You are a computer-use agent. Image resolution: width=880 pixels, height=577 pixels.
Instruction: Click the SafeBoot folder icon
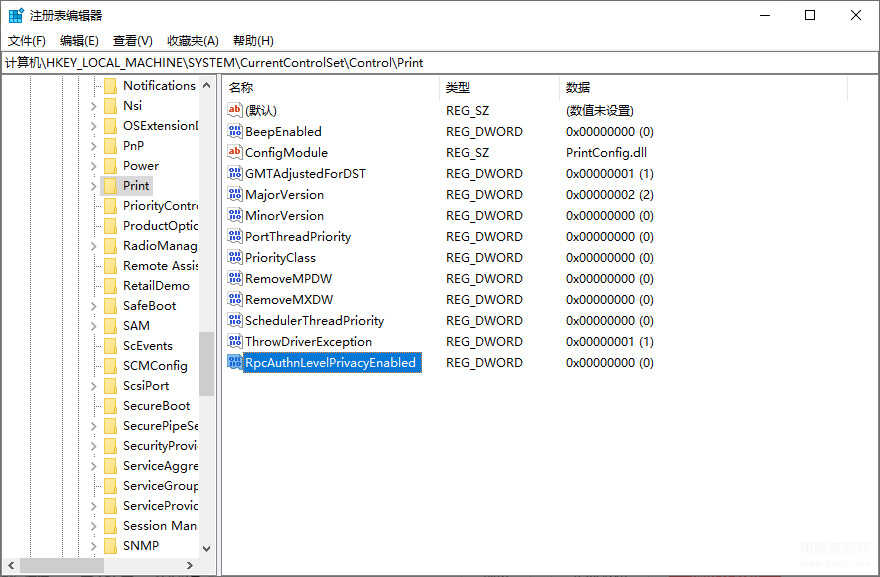111,305
